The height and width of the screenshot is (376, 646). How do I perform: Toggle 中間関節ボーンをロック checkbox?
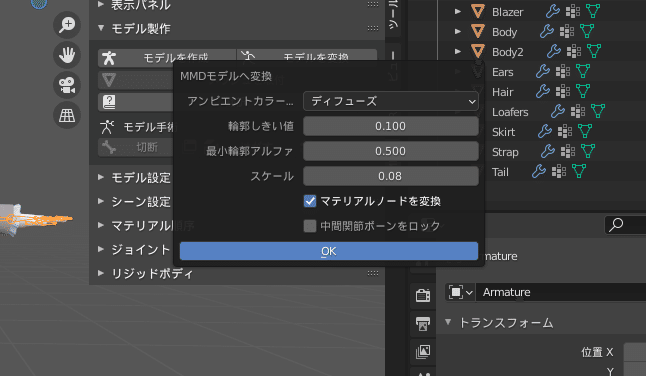[310, 226]
